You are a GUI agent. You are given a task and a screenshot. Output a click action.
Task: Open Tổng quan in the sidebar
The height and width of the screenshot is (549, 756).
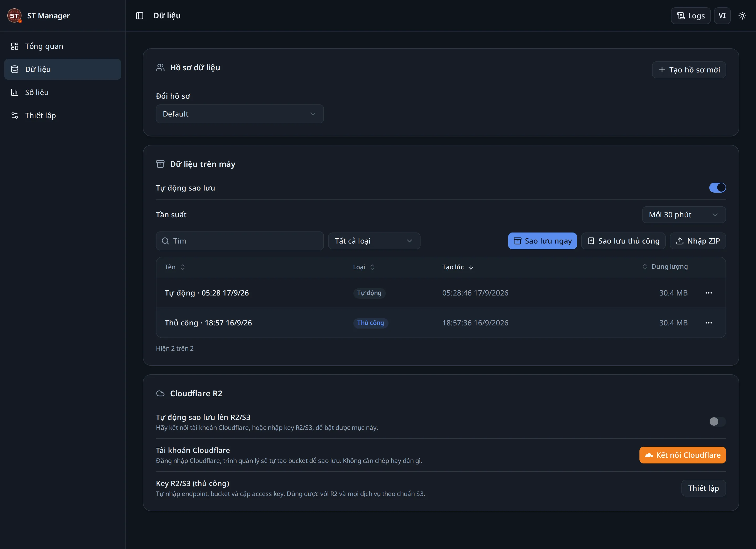(63, 46)
